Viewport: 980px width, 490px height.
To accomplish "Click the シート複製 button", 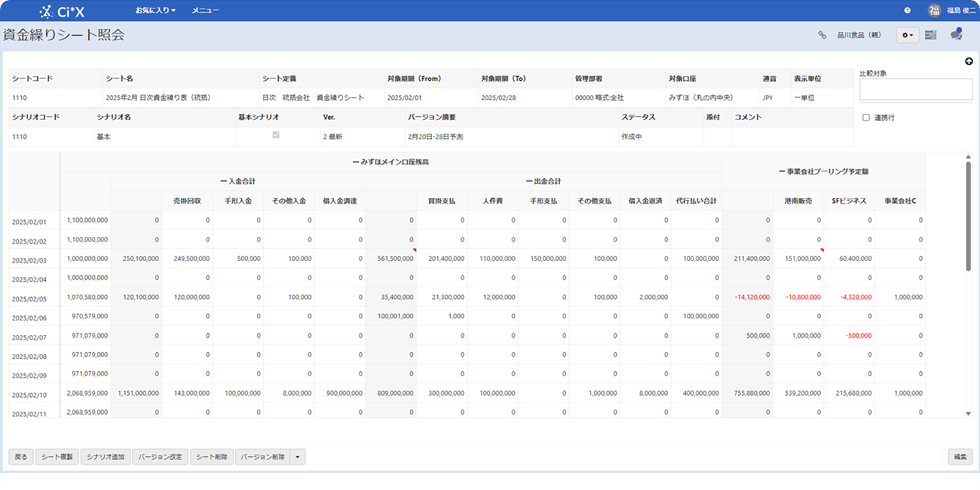I will [x=57, y=457].
